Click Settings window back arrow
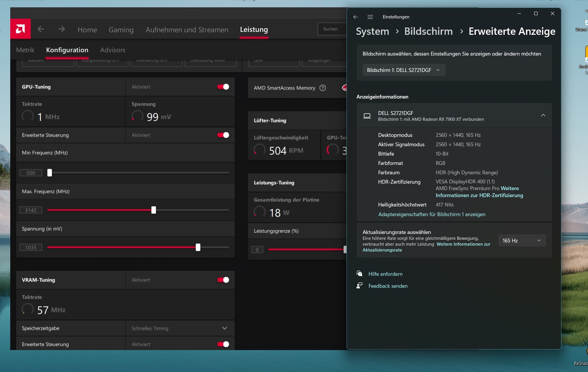588x372 pixels. pyautogui.click(x=355, y=17)
